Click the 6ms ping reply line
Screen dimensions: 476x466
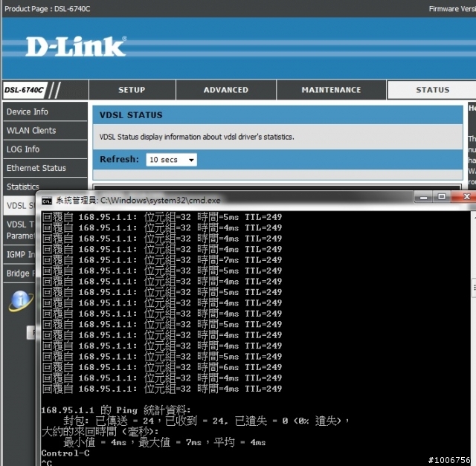162,367
